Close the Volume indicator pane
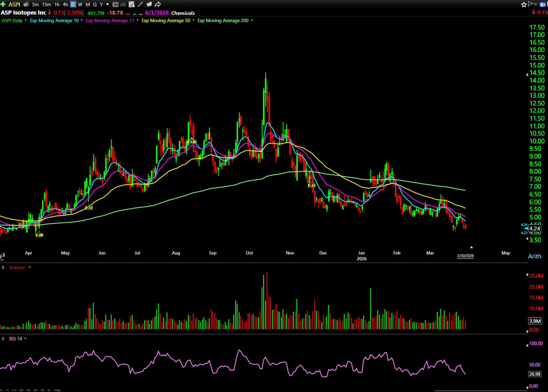Screen dimensions: 548x392 click(3, 267)
